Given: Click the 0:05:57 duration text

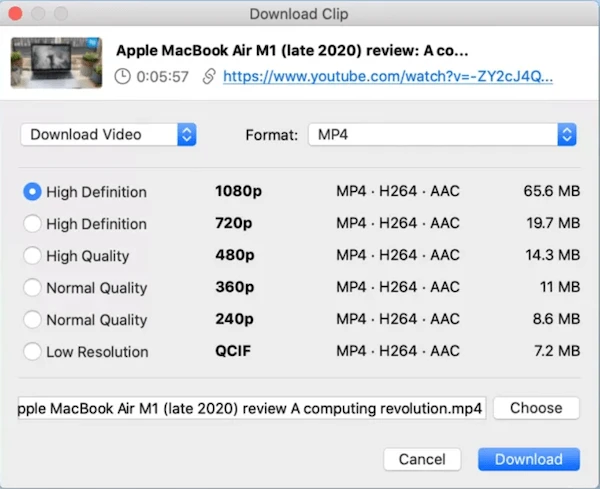Looking at the screenshot, I should (163, 77).
